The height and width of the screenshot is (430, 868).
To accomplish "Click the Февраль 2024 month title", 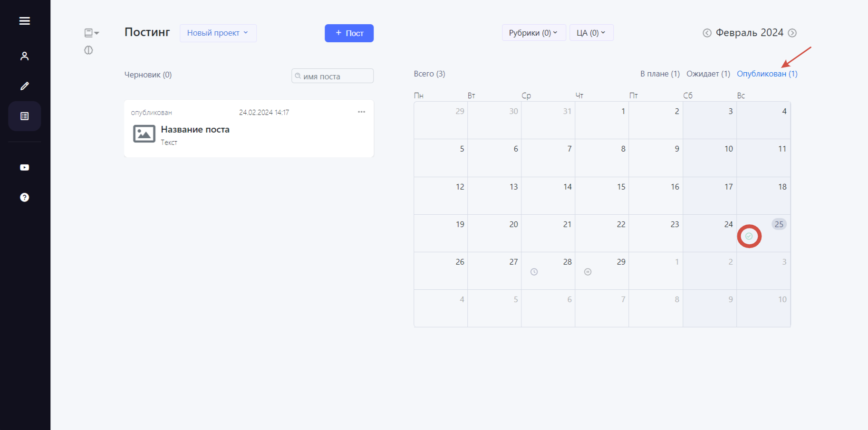I will click(750, 33).
